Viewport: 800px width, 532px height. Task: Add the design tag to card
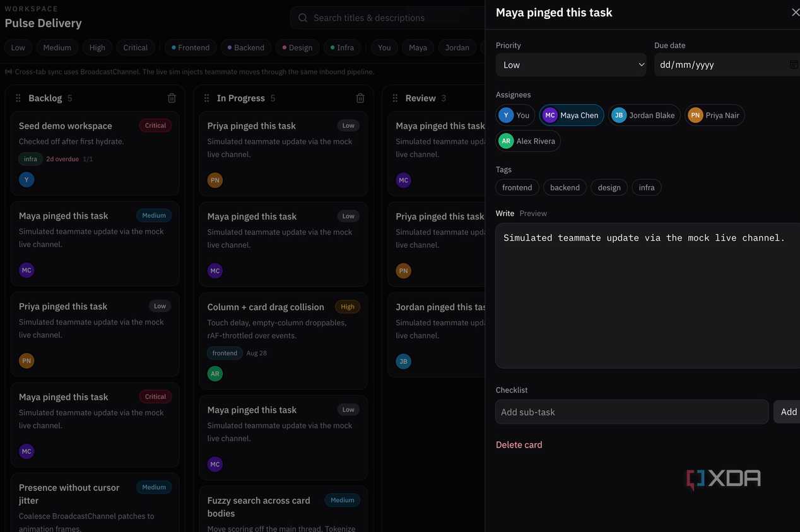(x=609, y=187)
